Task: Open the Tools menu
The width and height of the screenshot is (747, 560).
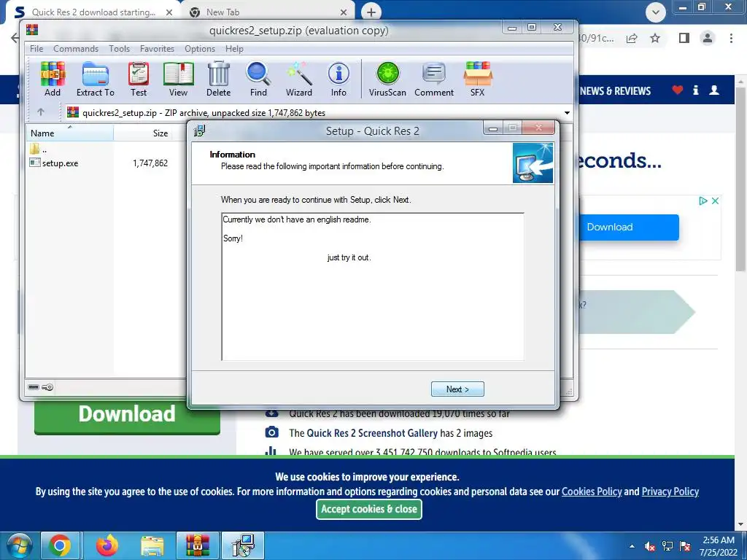Action: [x=119, y=49]
